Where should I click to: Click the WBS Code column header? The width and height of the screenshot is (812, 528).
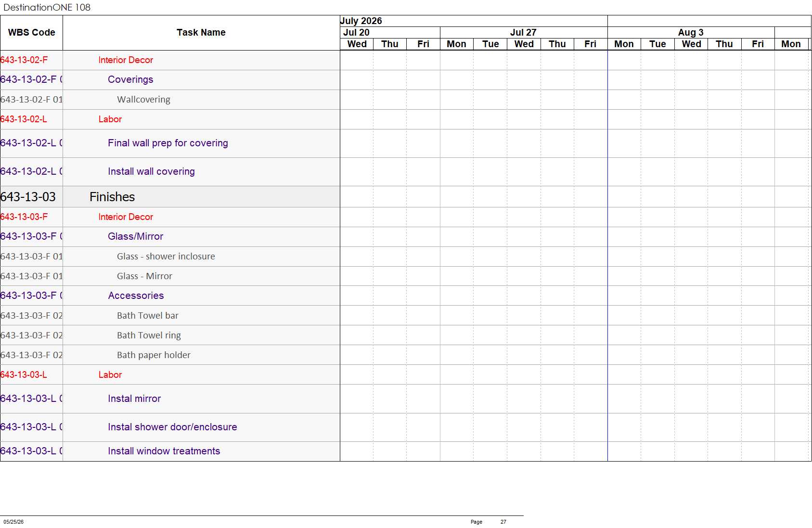31,33
